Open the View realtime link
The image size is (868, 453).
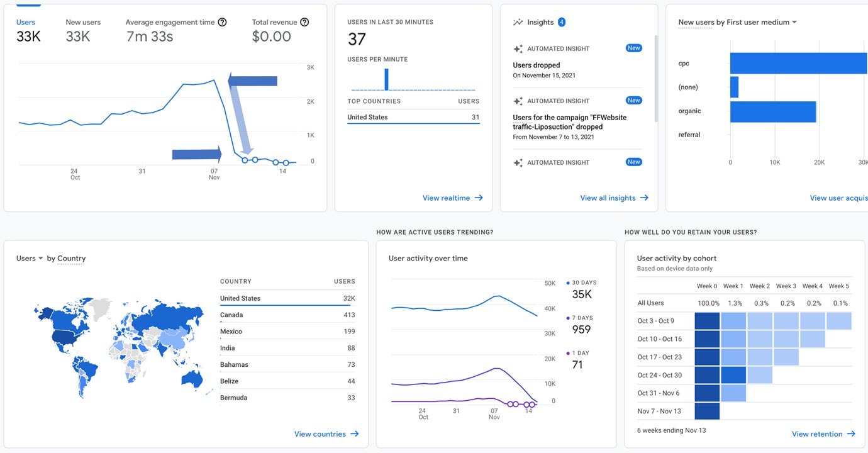pyautogui.click(x=446, y=198)
